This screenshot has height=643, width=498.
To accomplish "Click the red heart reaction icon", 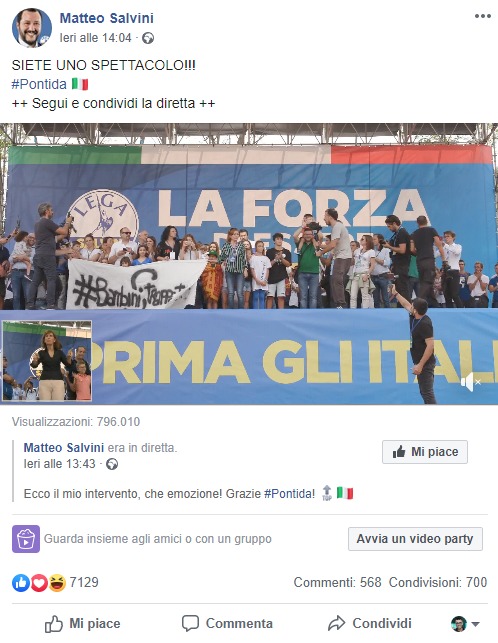I will point(39,583).
